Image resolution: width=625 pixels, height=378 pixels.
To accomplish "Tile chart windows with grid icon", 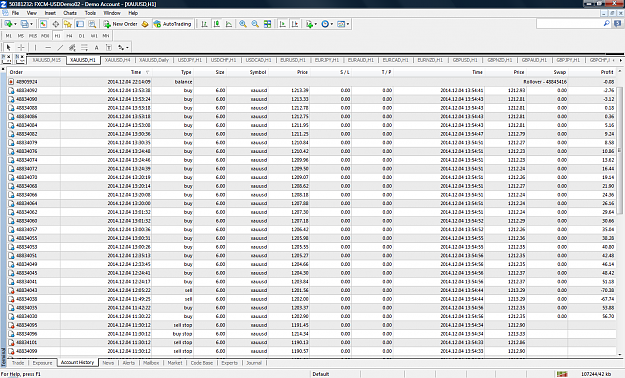I will 267,24.
